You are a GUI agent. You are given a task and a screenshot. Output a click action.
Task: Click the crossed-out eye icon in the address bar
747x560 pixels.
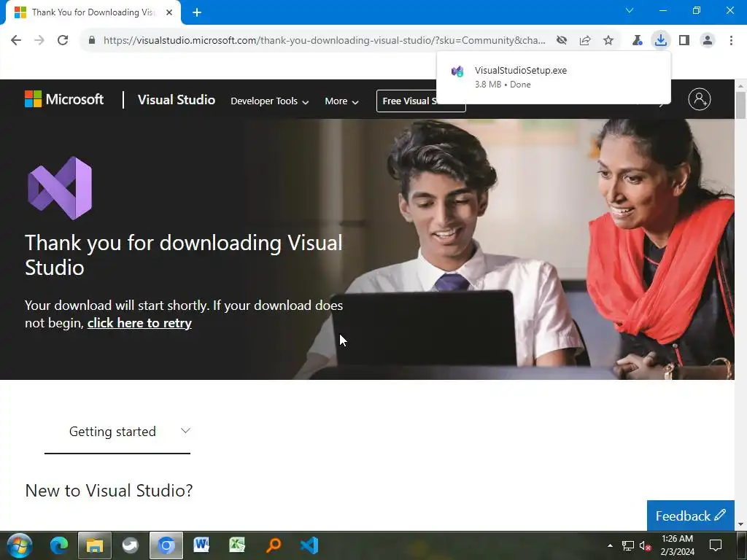point(562,40)
